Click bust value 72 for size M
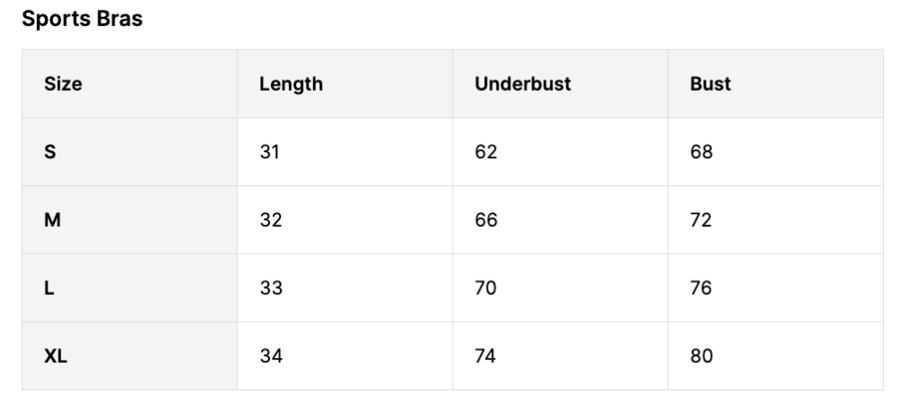The height and width of the screenshot is (402, 900). [x=701, y=220]
